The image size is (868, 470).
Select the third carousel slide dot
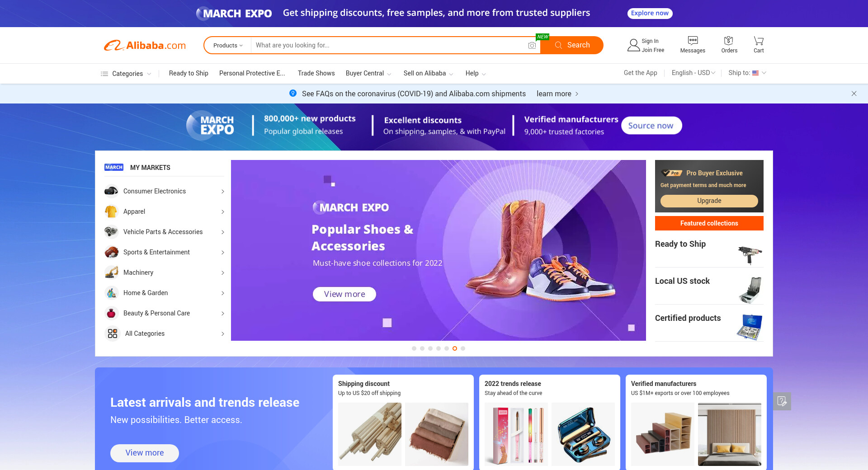tap(430, 348)
